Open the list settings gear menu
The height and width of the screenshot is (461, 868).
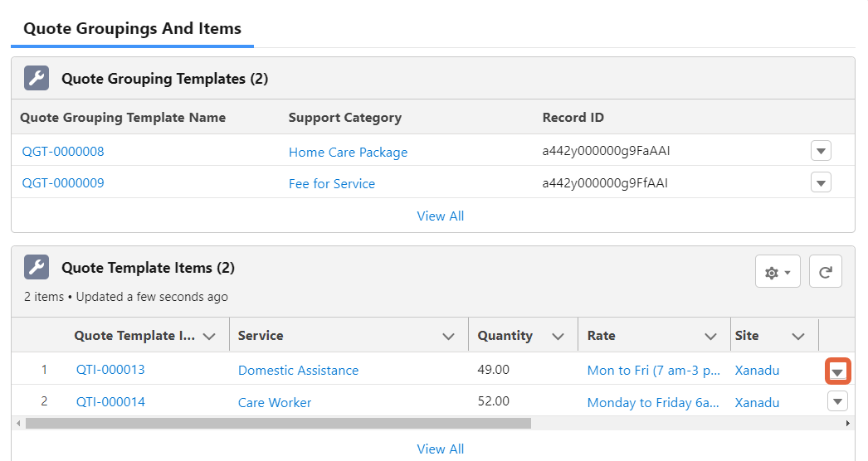777,272
